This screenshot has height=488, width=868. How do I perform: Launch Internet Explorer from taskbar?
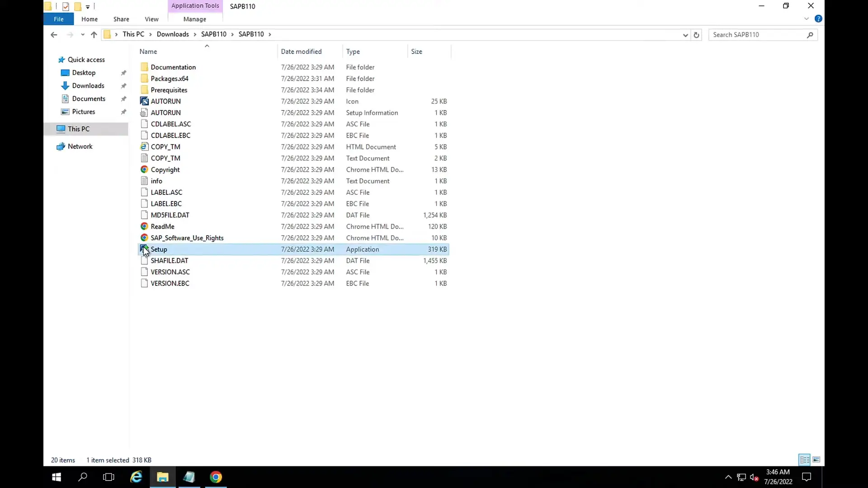click(136, 477)
